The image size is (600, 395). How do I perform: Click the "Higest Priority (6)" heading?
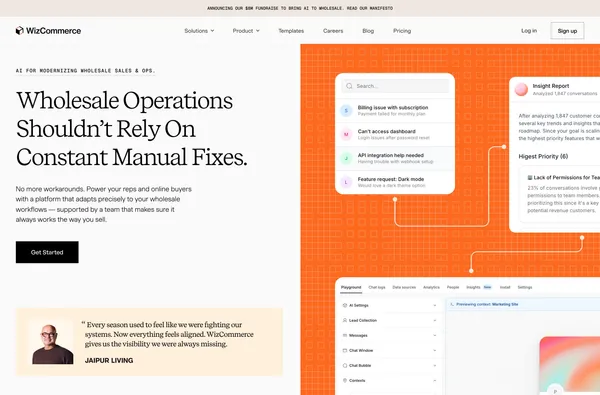(543, 156)
